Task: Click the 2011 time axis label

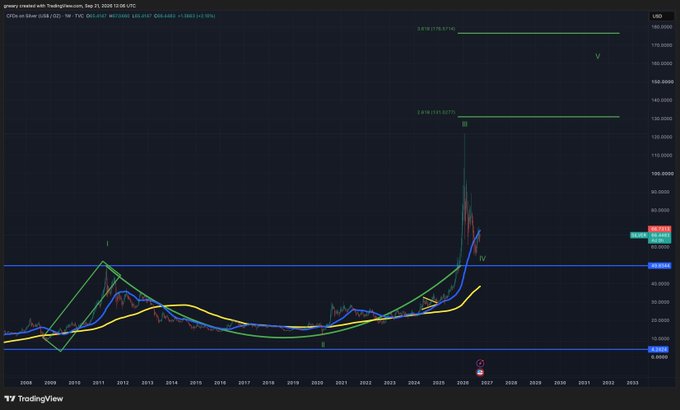Action: pos(98,383)
